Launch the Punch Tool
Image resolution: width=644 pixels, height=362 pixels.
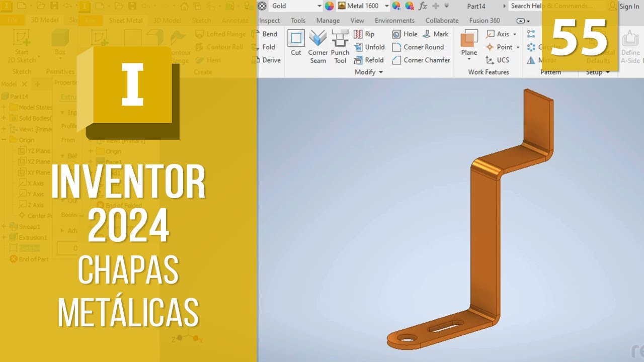pos(340,47)
